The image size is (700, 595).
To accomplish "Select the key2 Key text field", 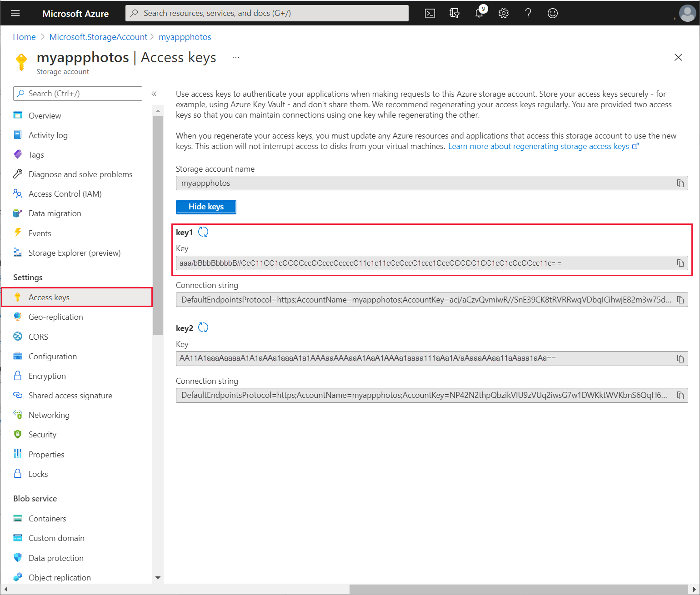I will (x=432, y=358).
